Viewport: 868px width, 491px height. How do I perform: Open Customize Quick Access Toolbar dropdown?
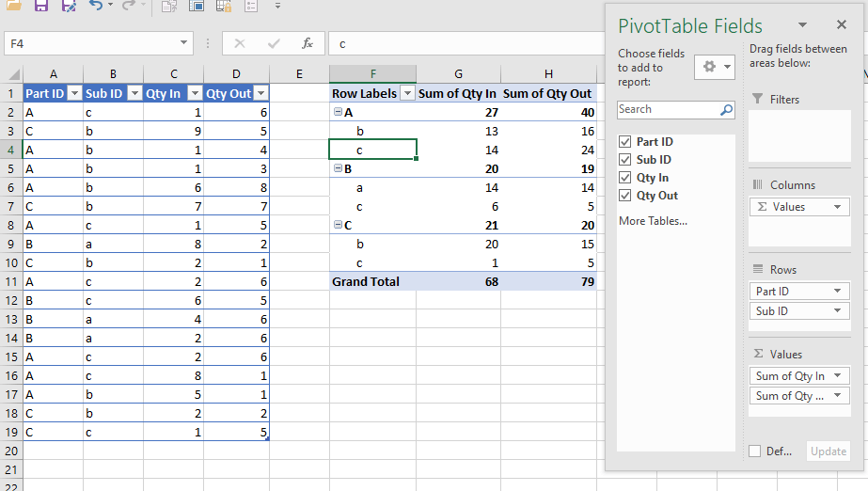coord(278,6)
